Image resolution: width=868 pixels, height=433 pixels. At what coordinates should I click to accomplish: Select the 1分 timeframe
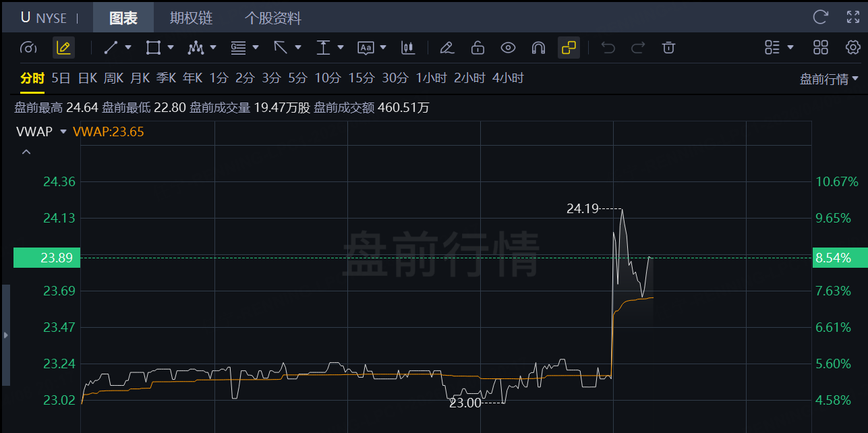point(219,78)
